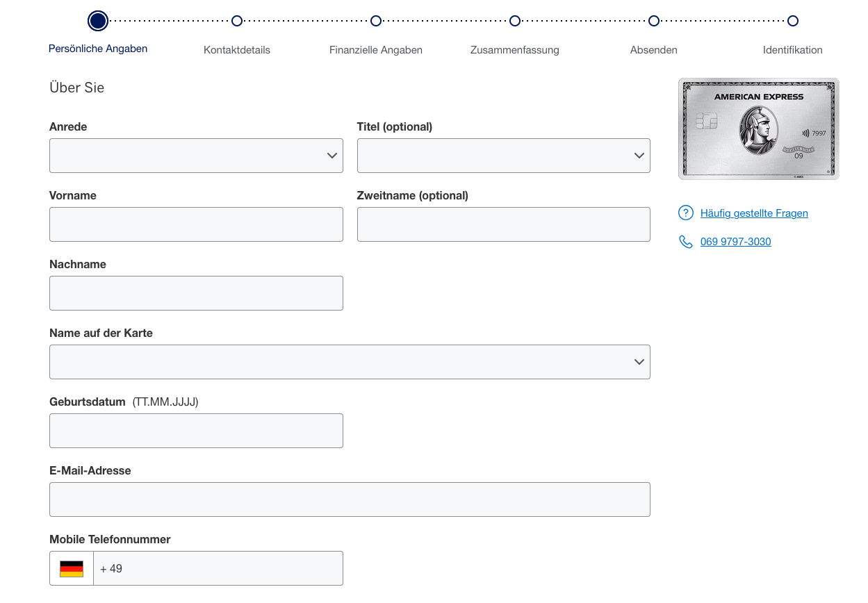Click into the Zweitname (optional) field
Viewport: 868px width, 603px height.
tap(503, 224)
